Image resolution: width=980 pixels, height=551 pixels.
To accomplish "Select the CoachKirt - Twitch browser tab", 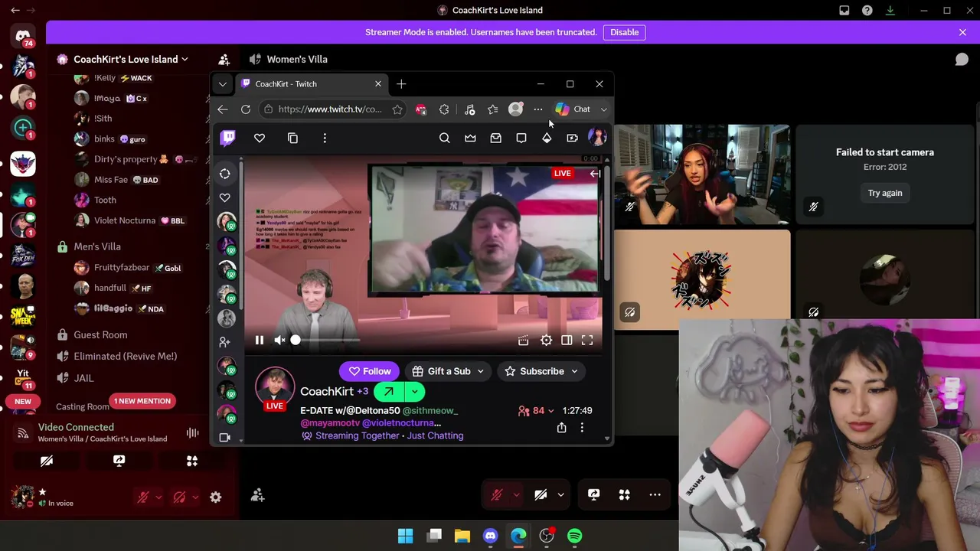I will [311, 84].
